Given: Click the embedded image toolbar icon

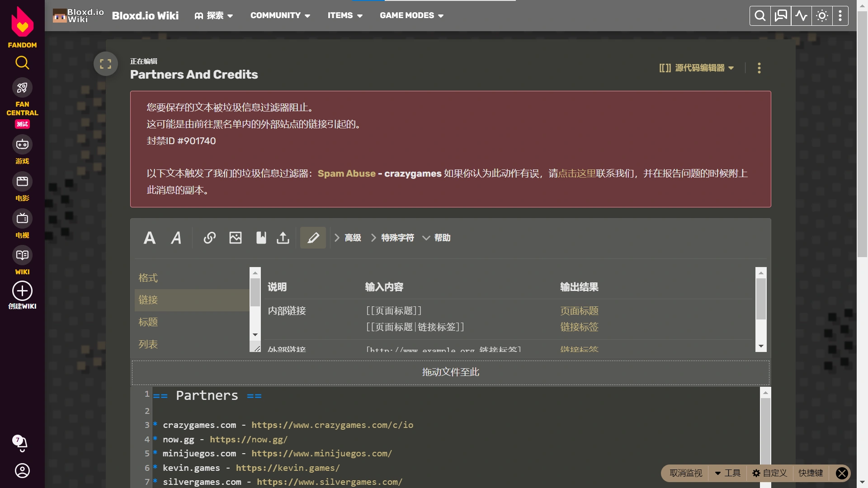Looking at the screenshot, I should (x=235, y=238).
